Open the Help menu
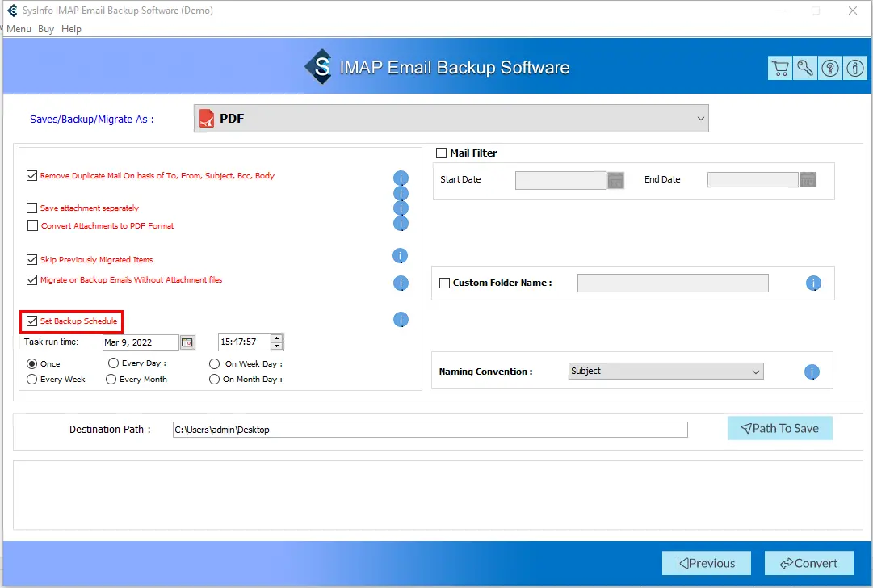 (71, 29)
